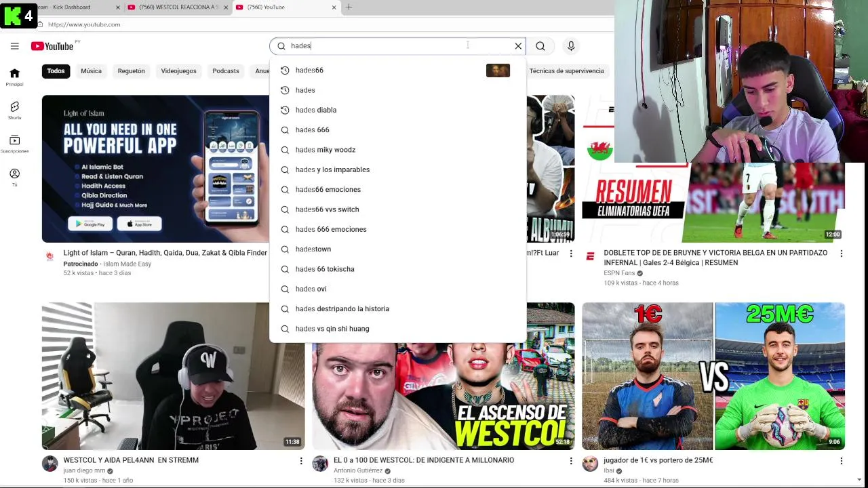
Task: Choose hades y los imparables suggestion
Action: click(x=397, y=169)
